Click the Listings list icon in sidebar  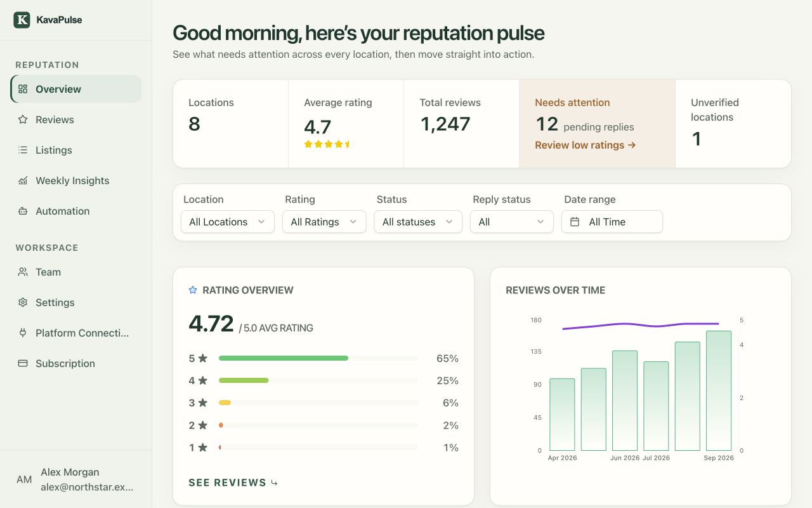23,150
